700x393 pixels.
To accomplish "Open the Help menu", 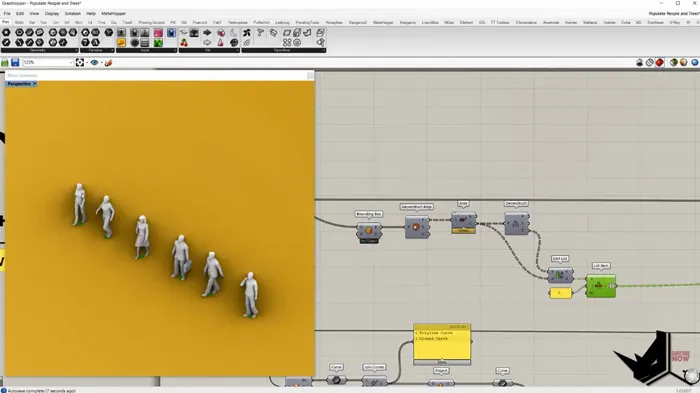I will coord(91,13).
